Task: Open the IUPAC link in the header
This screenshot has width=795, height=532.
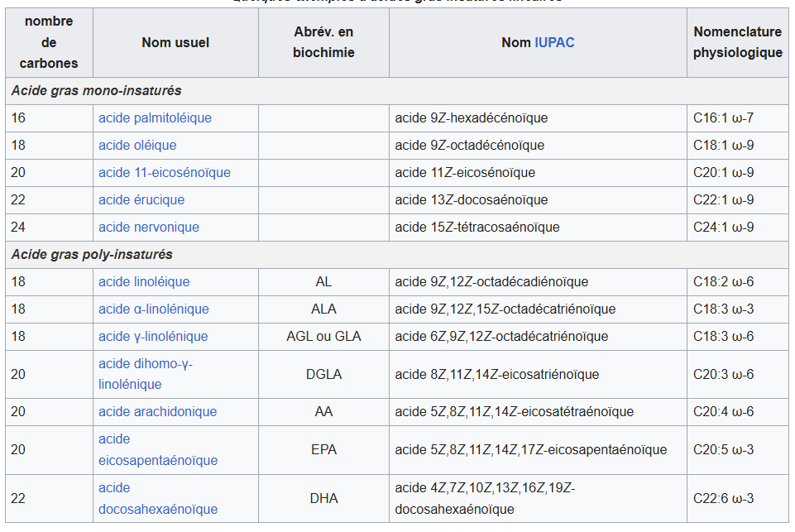Action: tap(554, 42)
